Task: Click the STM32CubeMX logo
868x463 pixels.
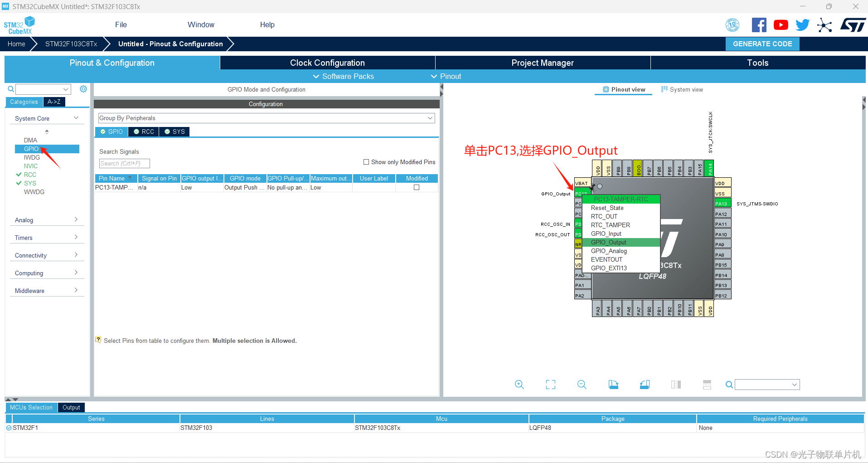Action: pyautogui.click(x=19, y=25)
